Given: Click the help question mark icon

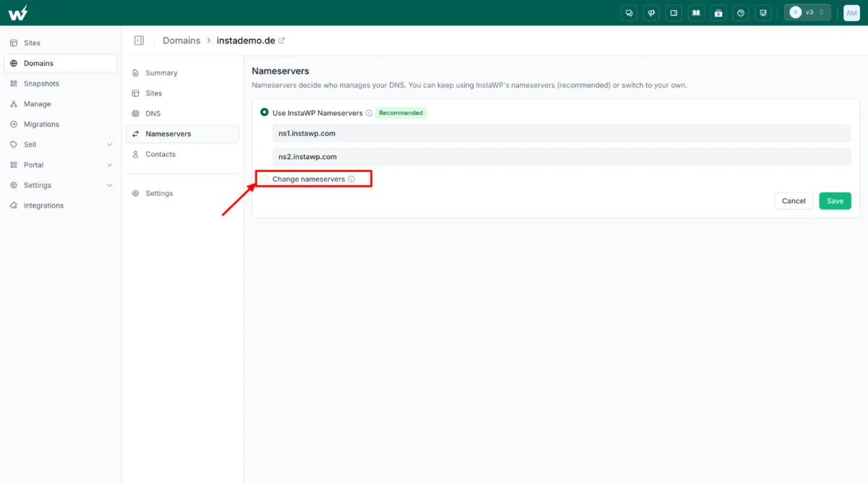Looking at the screenshot, I should (x=741, y=12).
